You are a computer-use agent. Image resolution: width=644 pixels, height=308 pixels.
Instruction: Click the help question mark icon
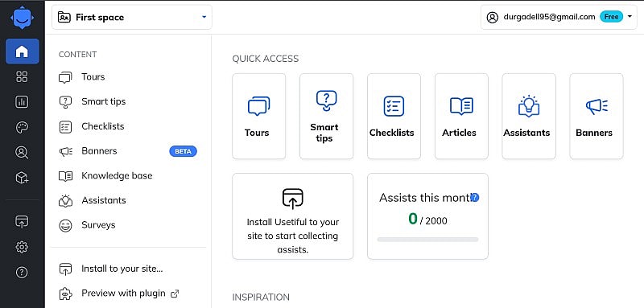(22, 273)
